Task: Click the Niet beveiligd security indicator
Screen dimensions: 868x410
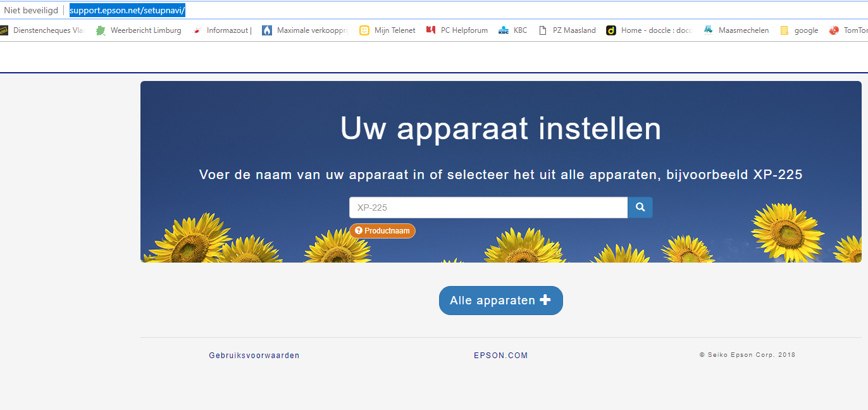Action: point(31,11)
